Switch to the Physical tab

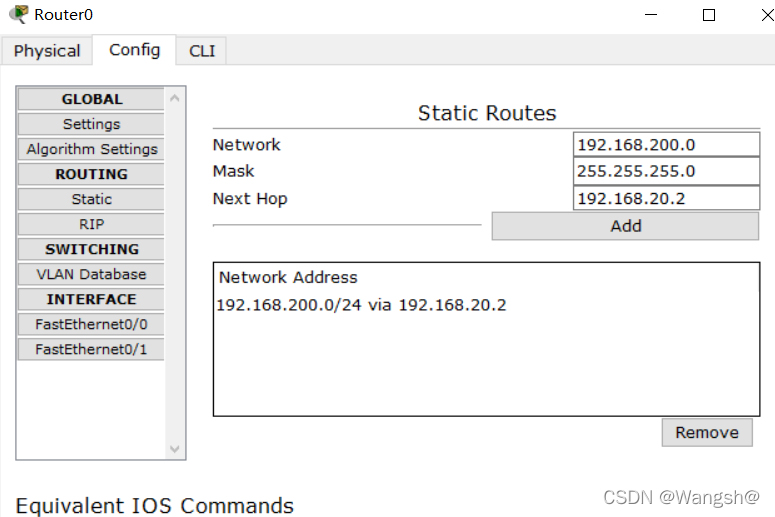coord(47,51)
